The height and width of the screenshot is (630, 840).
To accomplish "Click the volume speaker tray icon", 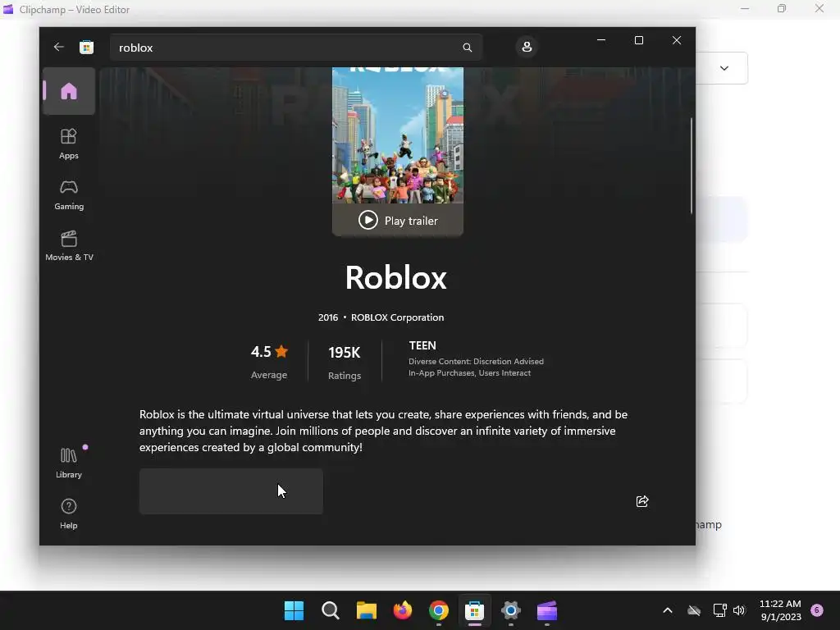I will [739, 610].
